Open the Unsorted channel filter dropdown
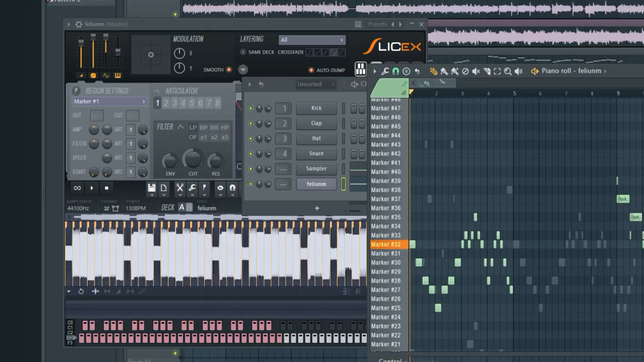 pyautogui.click(x=315, y=84)
